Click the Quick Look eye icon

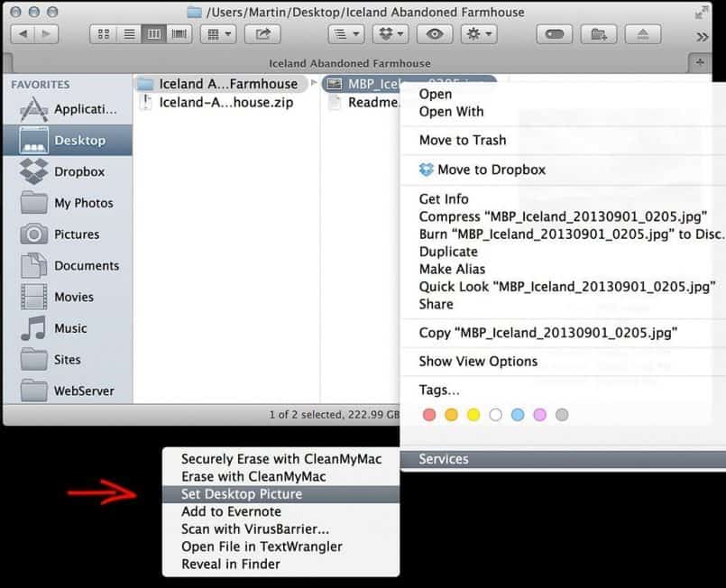pyautogui.click(x=435, y=34)
